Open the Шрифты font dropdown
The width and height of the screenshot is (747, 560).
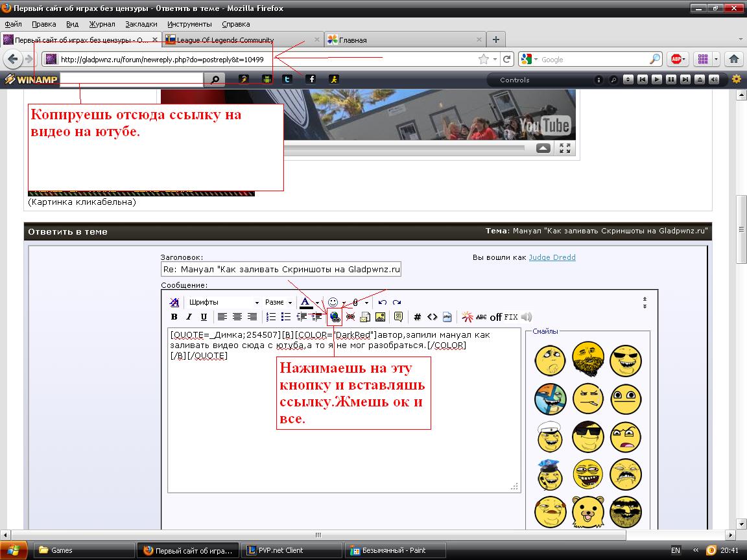point(223,302)
